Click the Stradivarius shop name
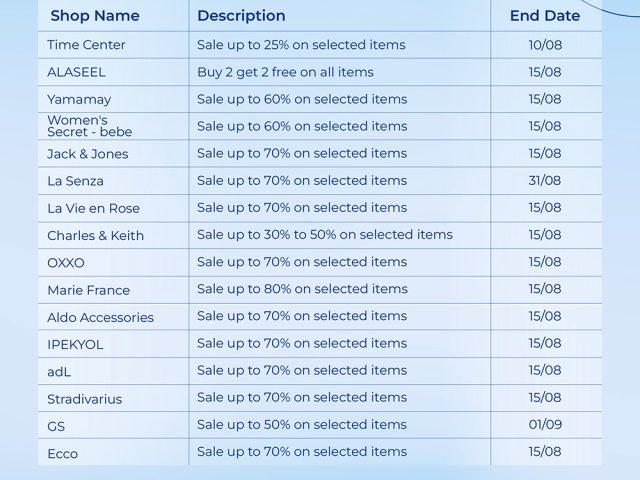The width and height of the screenshot is (640, 480). pyautogui.click(x=84, y=399)
